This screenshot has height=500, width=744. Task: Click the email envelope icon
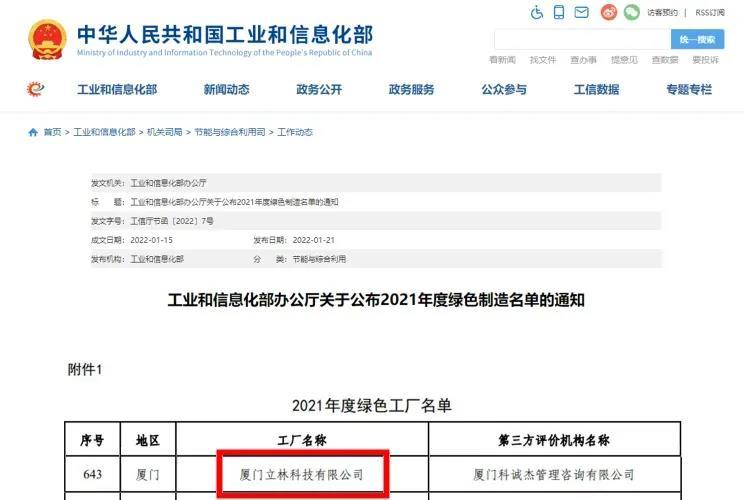(x=581, y=12)
